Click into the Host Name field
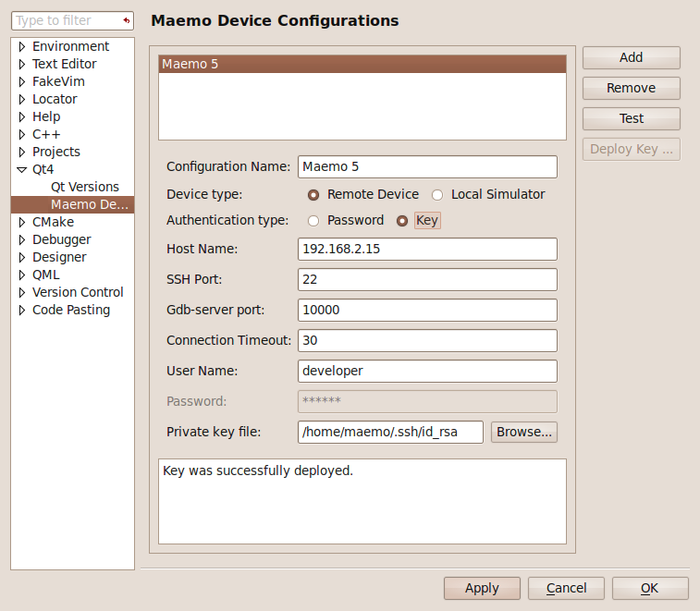 coord(427,250)
